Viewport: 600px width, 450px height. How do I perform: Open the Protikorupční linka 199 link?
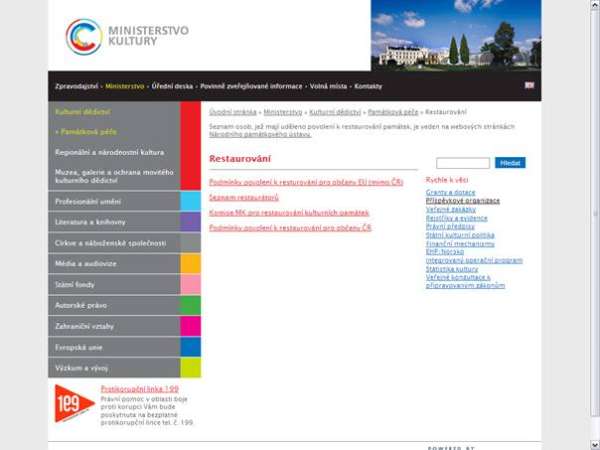(140, 389)
